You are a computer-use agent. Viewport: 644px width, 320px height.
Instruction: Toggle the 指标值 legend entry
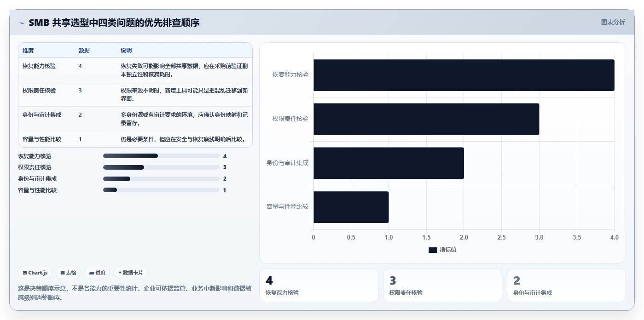[x=442, y=250]
